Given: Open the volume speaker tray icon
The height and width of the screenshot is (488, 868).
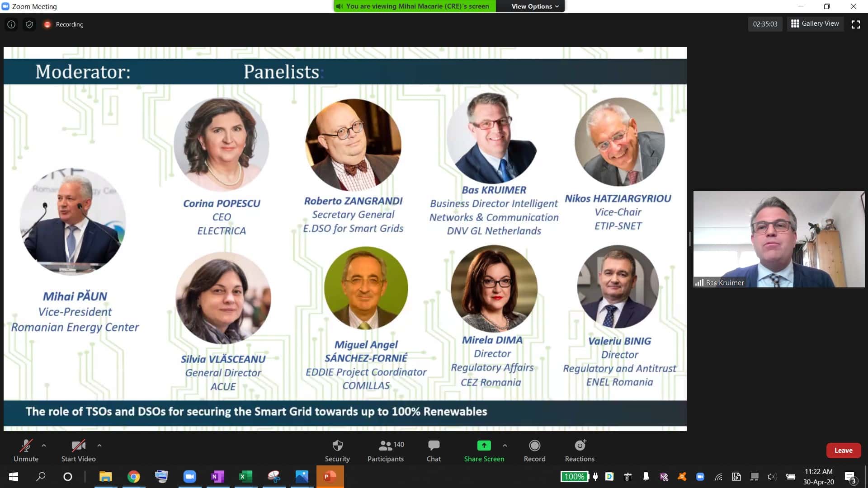Looking at the screenshot, I should [x=772, y=477].
